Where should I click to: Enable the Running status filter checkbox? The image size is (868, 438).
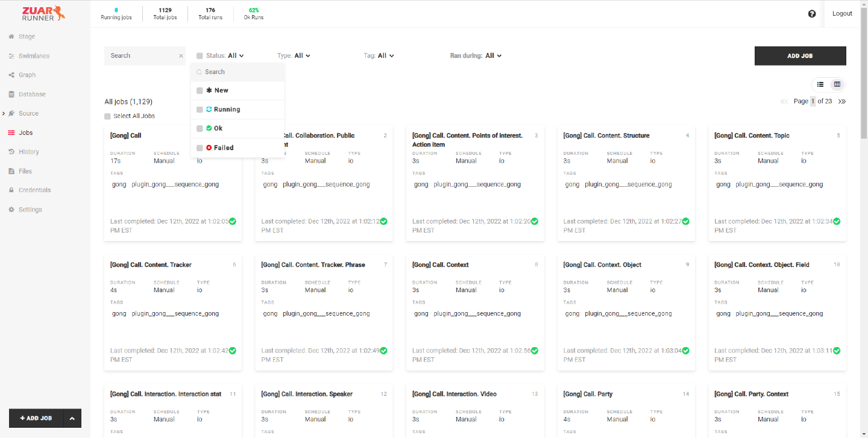200,110
